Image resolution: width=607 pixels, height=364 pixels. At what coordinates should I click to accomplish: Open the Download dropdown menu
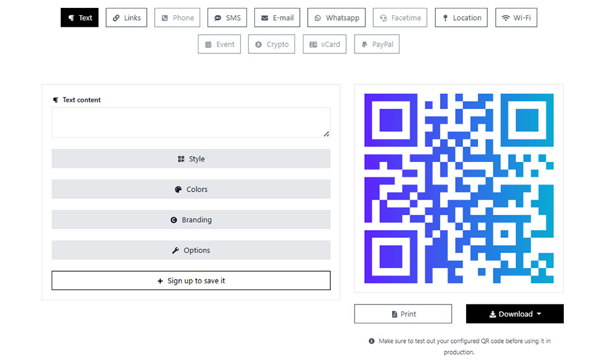(515, 314)
